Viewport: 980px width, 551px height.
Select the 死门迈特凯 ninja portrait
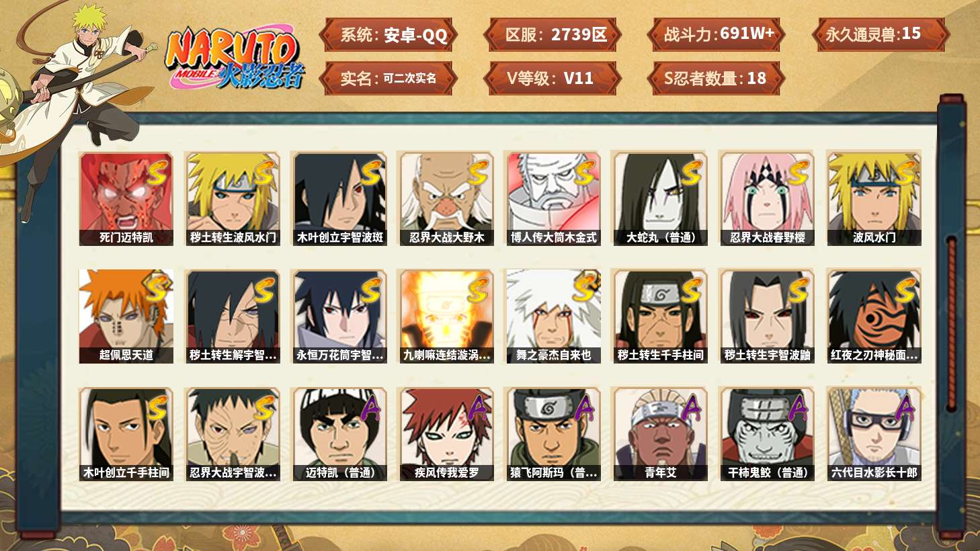(x=126, y=199)
